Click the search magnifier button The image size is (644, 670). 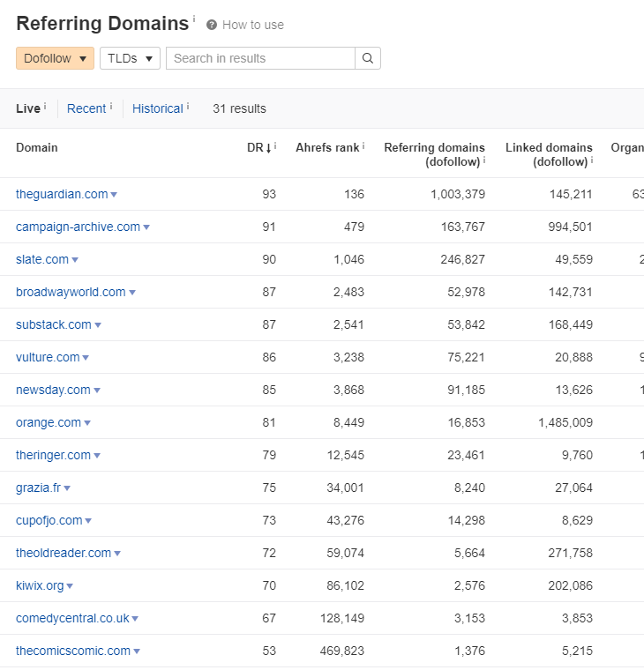[368, 58]
